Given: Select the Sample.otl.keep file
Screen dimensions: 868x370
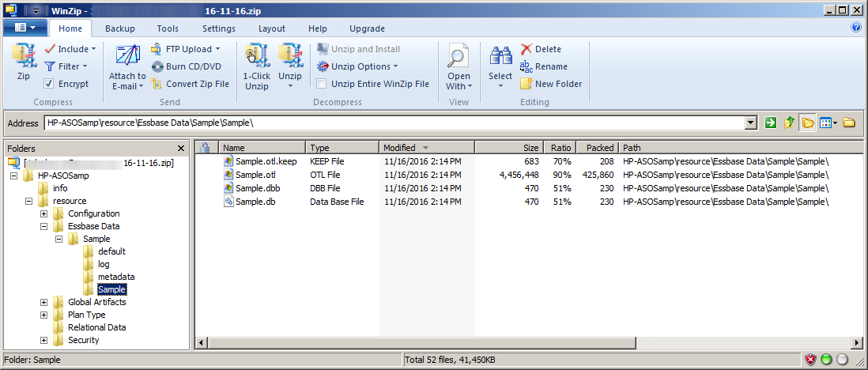Looking at the screenshot, I should (266, 162).
